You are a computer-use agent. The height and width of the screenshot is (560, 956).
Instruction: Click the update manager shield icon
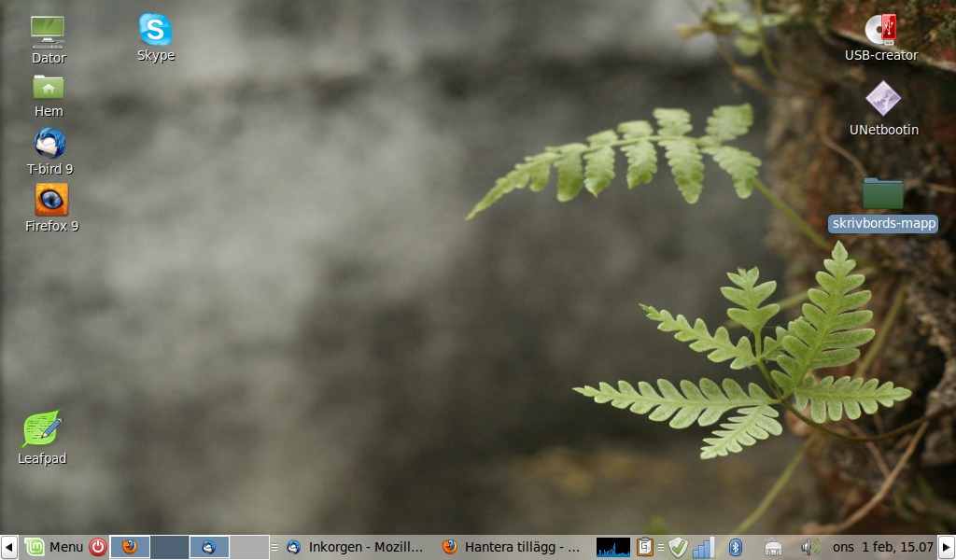[x=678, y=547]
